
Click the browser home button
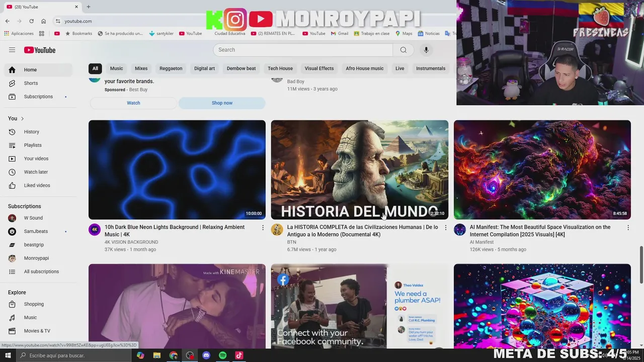[x=44, y=21]
